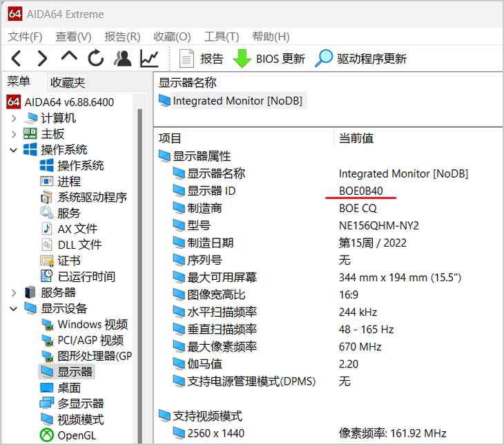Viewport: 504px width, 445px height.
Task: Click the refresh icon in the toolbar
Action: (96, 58)
